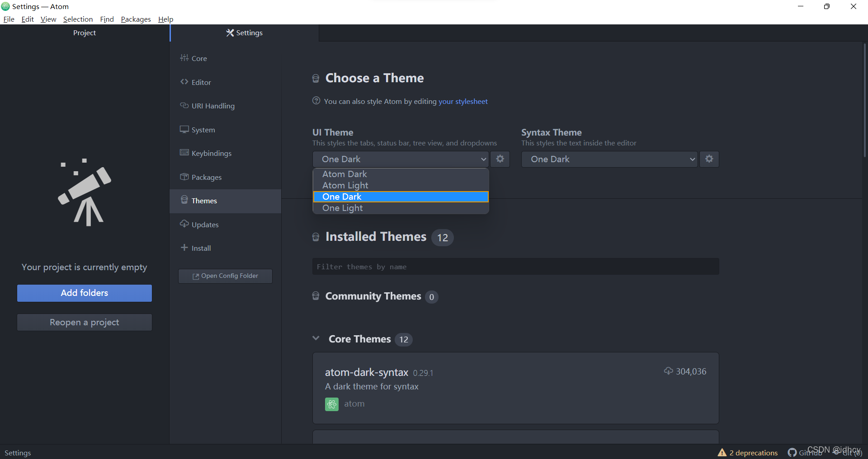Open the UI Theme dropdown

[x=401, y=159]
